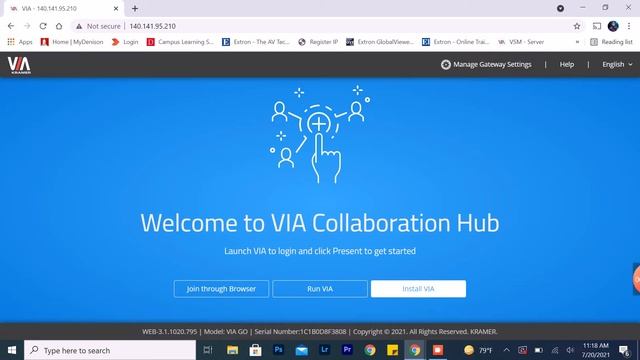
Task: Open Manage Gateway Settings
Action: click(x=486, y=64)
